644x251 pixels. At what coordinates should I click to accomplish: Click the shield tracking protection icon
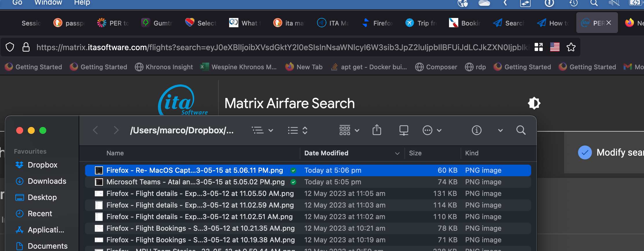(x=10, y=47)
